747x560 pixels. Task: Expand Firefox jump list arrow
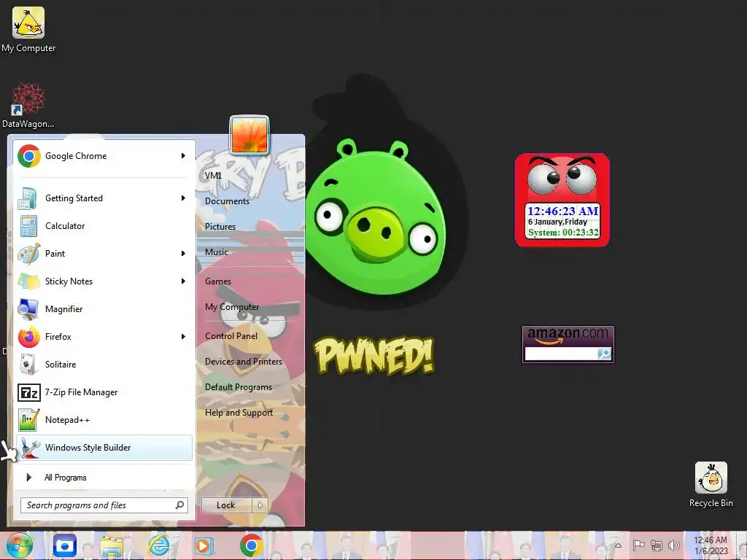pos(183,337)
